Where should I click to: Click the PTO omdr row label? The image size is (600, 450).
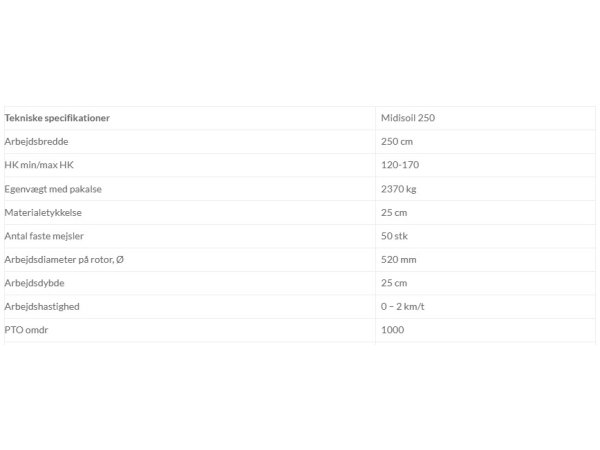tap(26, 330)
